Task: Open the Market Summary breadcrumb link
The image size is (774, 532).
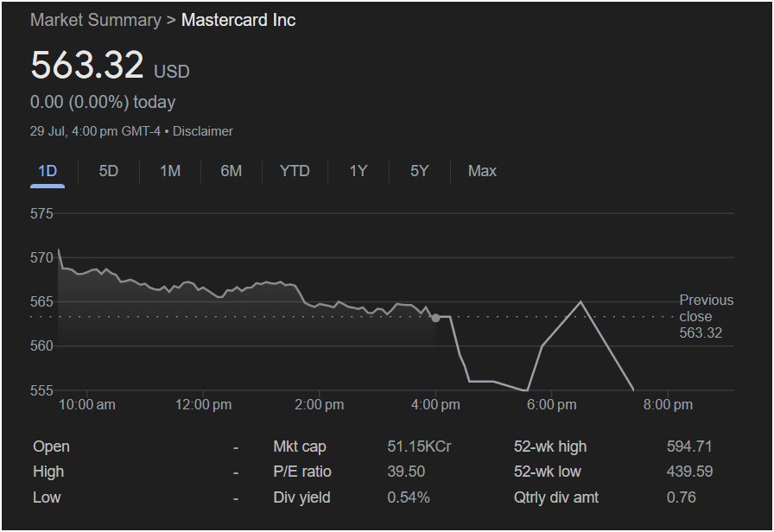Action: pos(96,20)
